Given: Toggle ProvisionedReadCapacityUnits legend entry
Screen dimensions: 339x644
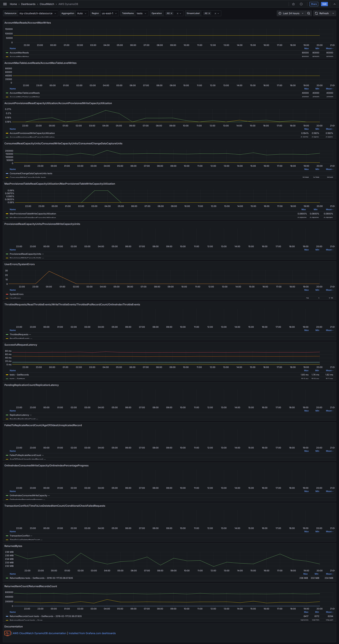Looking at the screenshot, I should coord(26,254).
